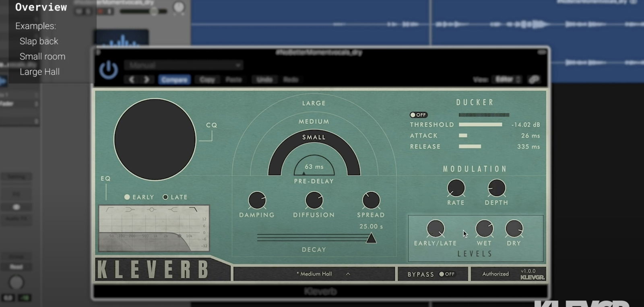Select the low-shelf filter EQ icon
644x307 pixels.
130,209
